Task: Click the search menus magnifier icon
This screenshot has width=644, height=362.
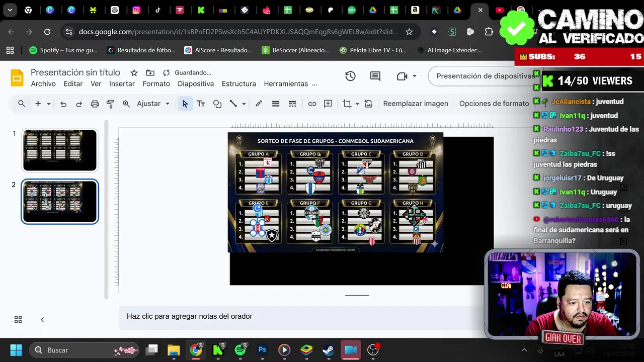Action: (22, 104)
